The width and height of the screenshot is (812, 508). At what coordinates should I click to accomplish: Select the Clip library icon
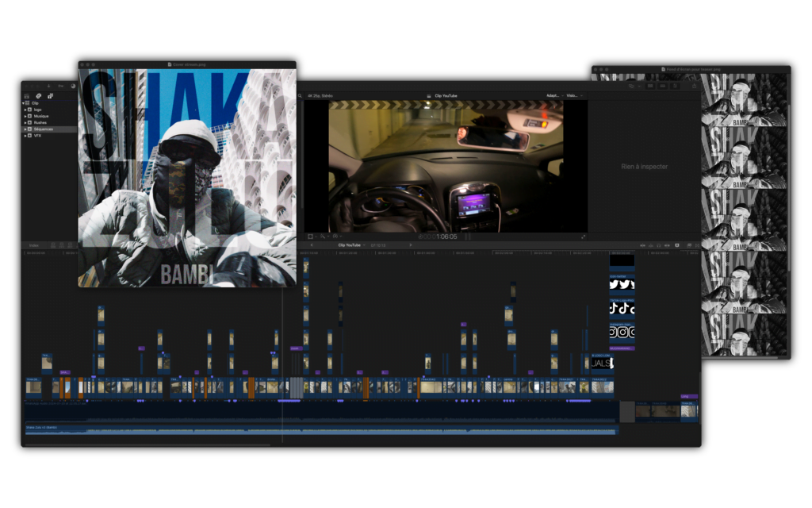tap(28, 103)
